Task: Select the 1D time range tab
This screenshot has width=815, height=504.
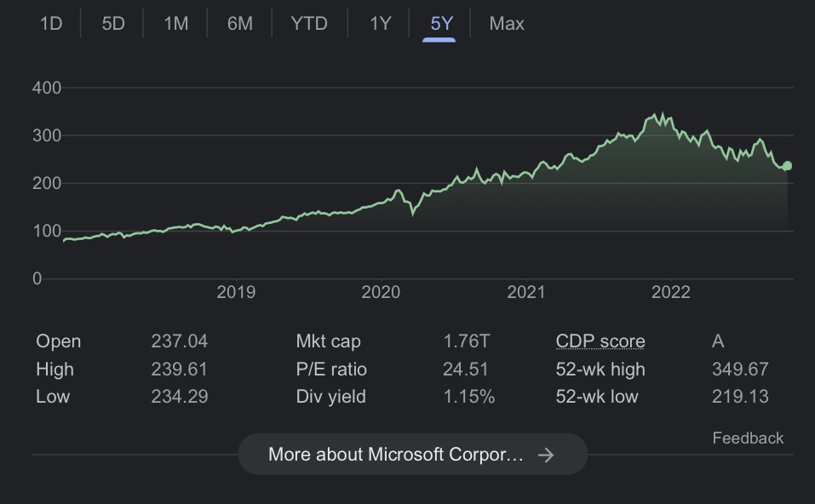Action: click(x=51, y=24)
